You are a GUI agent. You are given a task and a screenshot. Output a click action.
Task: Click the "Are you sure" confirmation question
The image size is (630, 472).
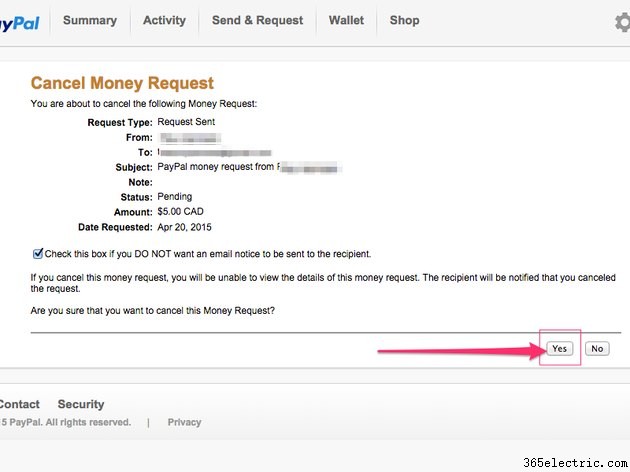click(153, 311)
